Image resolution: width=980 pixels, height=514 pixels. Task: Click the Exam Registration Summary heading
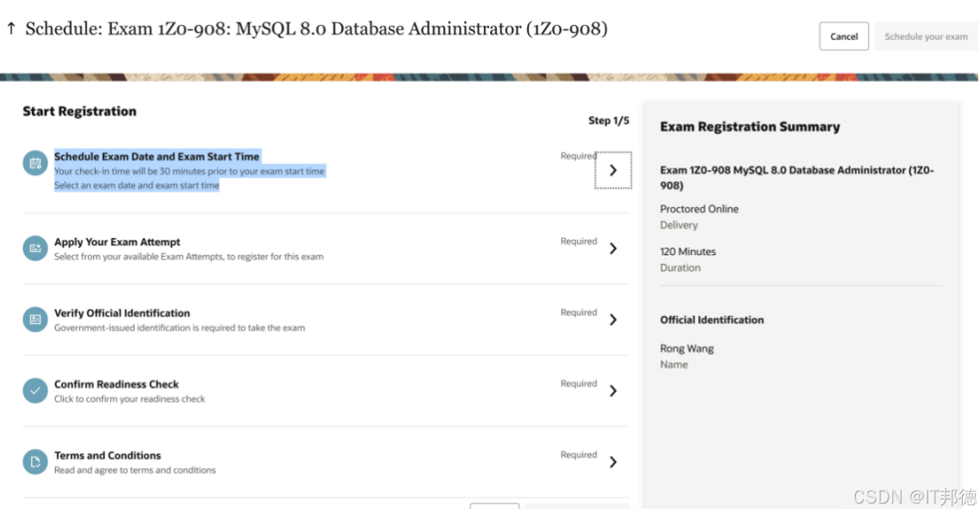(750, 127)
